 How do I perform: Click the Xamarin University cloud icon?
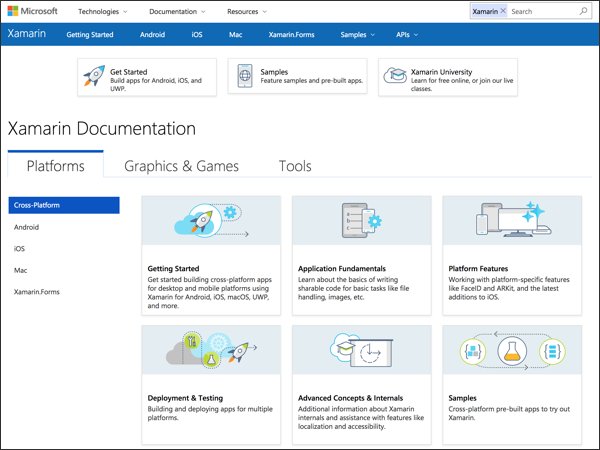(x=395, y=75)
